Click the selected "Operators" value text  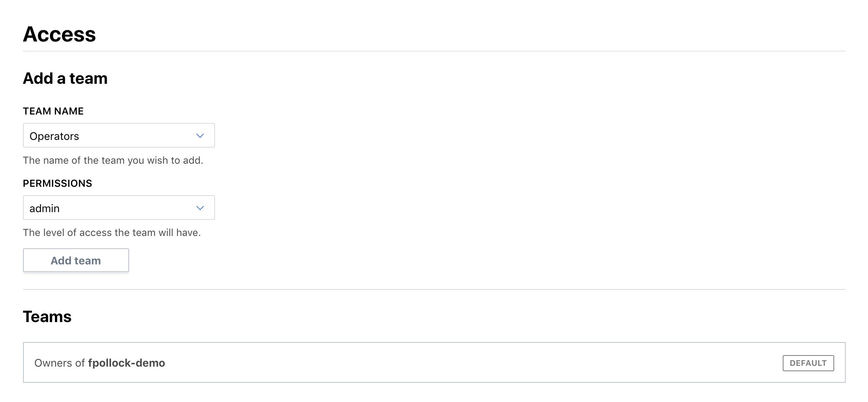54,136
